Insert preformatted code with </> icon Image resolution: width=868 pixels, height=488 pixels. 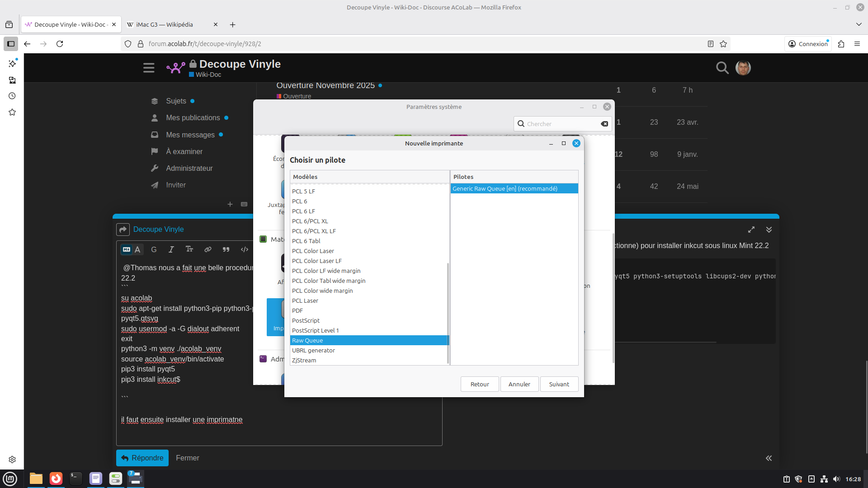[245, 249]
